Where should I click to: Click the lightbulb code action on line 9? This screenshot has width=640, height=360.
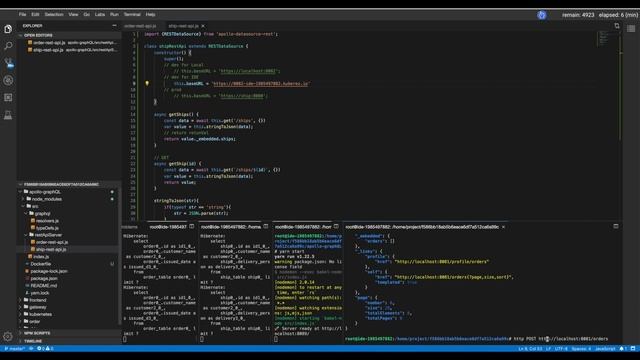tap(147, 83)
